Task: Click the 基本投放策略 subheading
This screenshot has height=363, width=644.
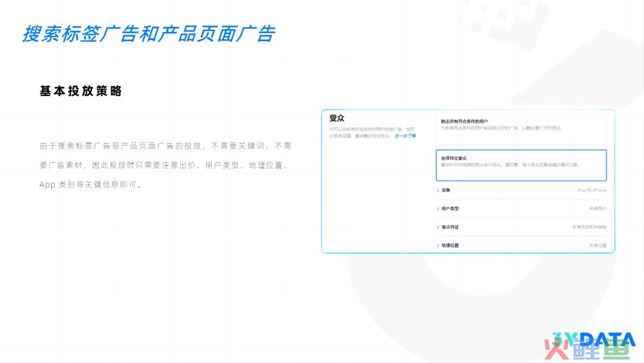Action: (x=81, y=91)
